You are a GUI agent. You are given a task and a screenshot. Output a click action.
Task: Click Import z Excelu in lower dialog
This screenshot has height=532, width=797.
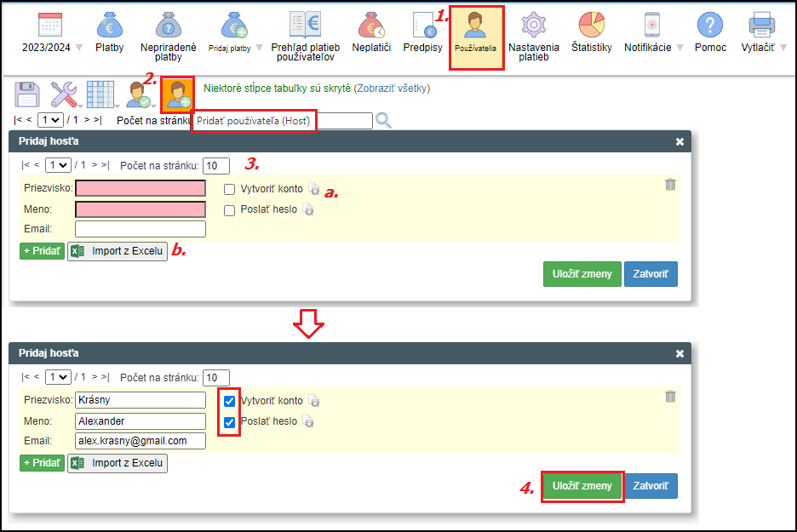(118, 463)
